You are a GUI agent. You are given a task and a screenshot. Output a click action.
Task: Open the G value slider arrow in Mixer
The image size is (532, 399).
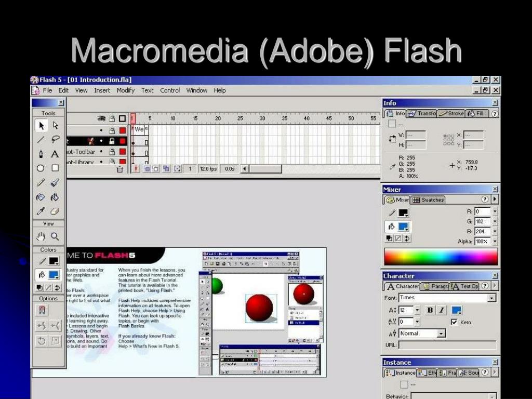pyautogui.click(x=495, y=221)
